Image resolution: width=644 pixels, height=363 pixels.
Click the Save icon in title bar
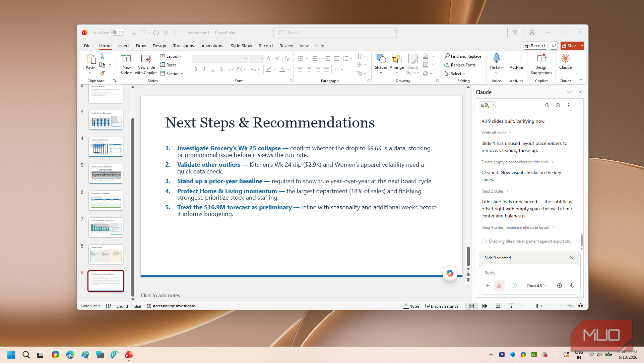(133, 33)
